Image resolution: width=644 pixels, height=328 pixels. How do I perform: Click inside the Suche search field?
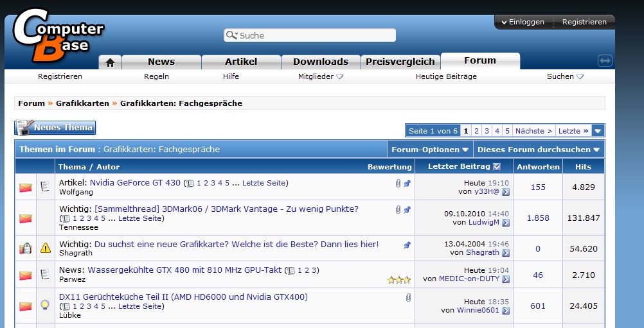click(x=310, y=35)
